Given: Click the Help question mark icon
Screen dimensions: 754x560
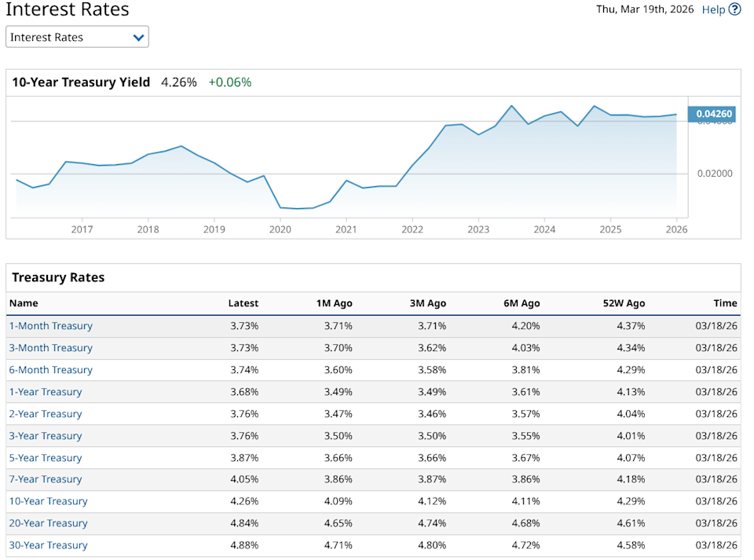Looking at the screenshot, I should (734, 9).
